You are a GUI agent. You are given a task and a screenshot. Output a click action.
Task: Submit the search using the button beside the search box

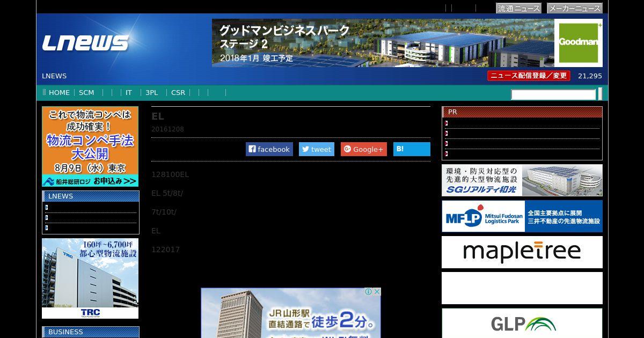(x=600, y=94)
